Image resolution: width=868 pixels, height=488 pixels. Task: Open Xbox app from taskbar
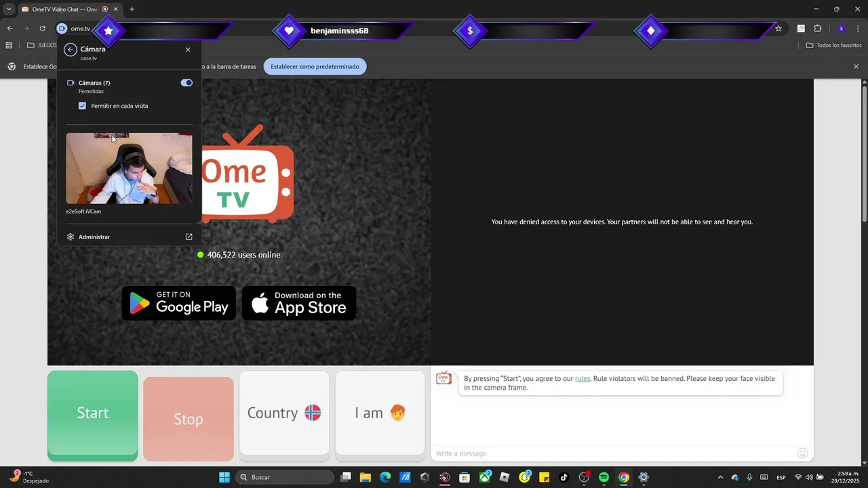pyautogui.click(x=485, y=477)
